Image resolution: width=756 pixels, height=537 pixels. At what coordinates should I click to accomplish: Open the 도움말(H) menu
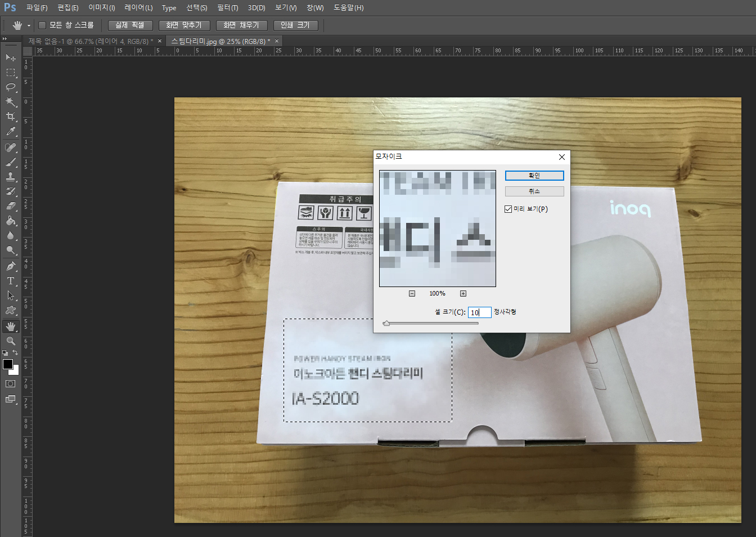coord(349,7)
